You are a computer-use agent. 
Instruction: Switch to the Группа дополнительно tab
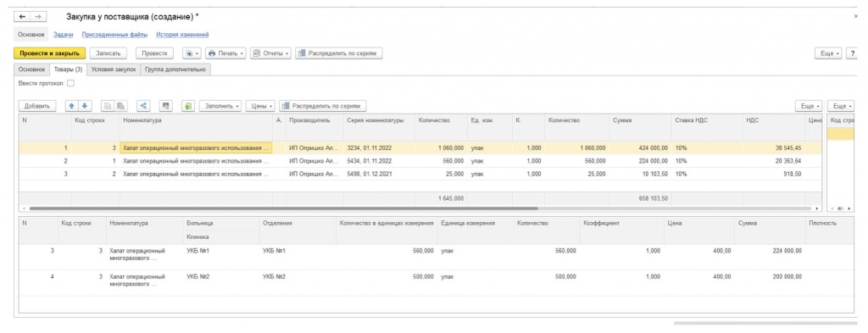pos(175,69)
